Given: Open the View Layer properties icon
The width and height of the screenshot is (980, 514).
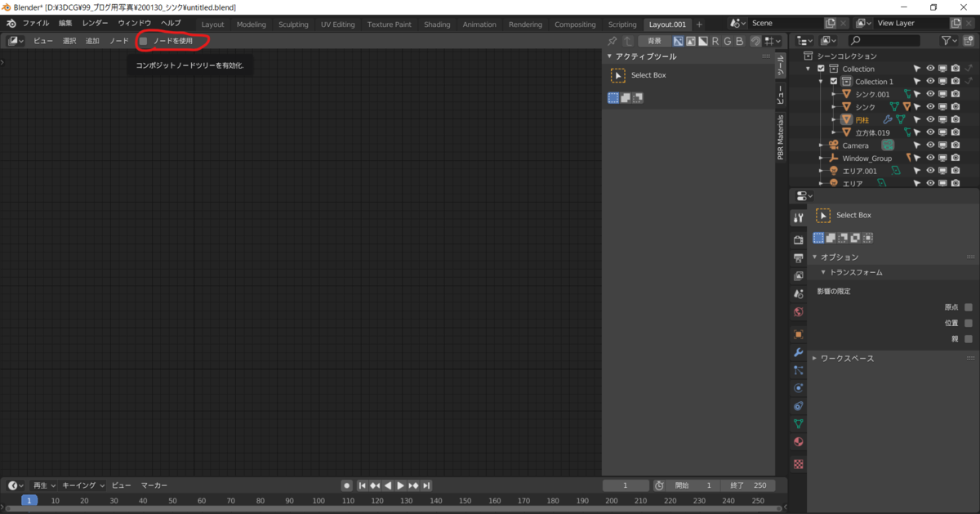Looking at the screenshot, I should coord(799,276).
